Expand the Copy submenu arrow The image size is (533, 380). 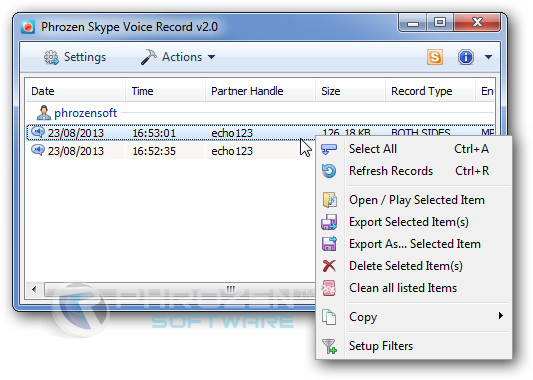[x=500, y=316]
